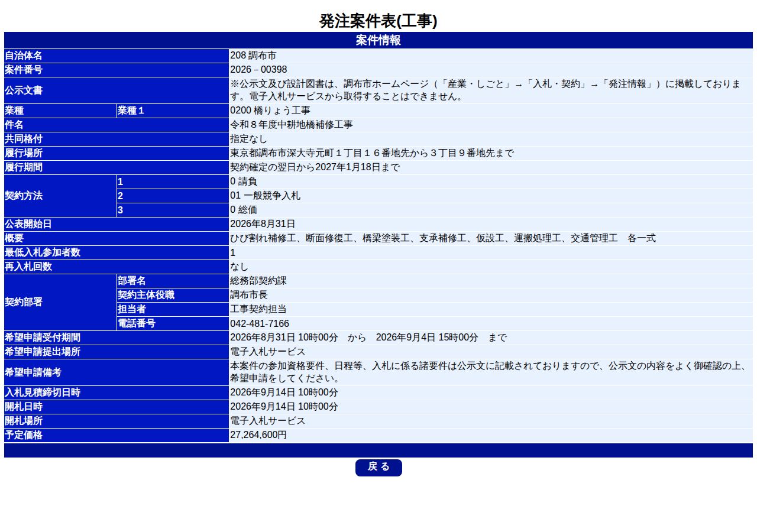The image size is (757, 532).
Task: Click the 担当者 sub-label
Action: pos(173,309)
